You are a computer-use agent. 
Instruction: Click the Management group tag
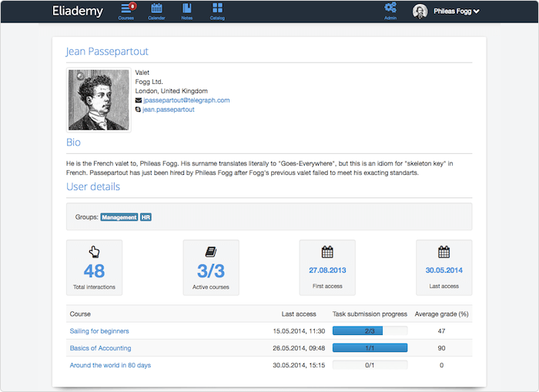pos(119,217)
